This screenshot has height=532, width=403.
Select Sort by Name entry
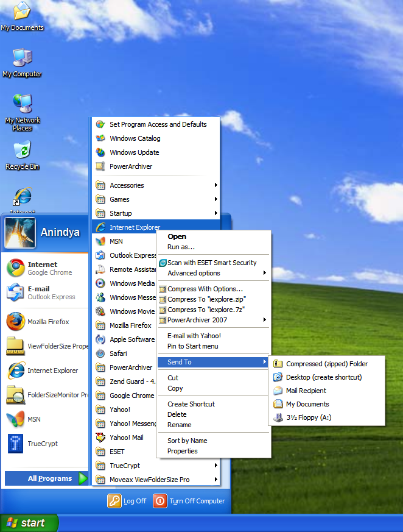pyautogui.click(x=214, y=441)
